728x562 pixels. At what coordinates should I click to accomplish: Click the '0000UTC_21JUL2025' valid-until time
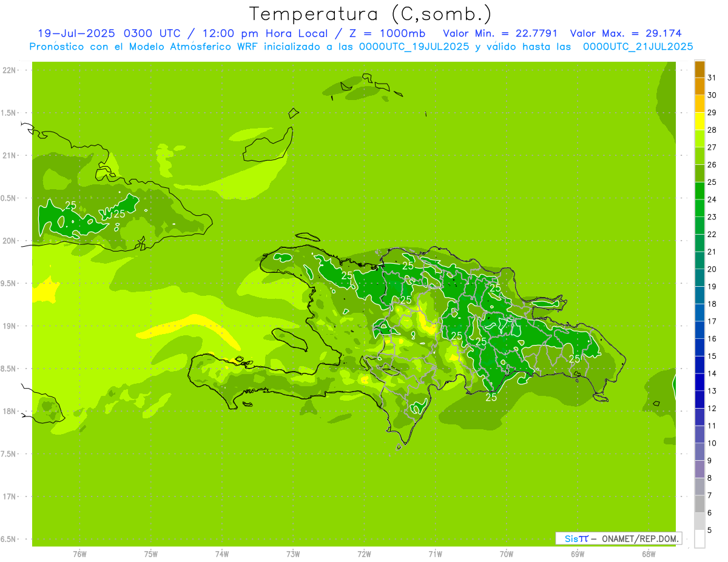(638, 47)
